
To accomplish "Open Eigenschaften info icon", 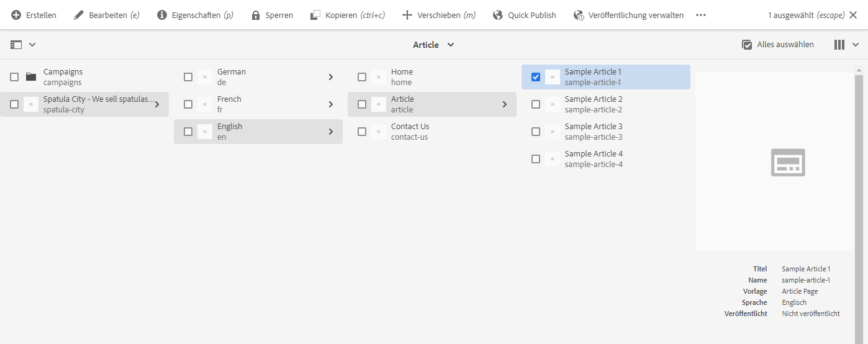I will point(162,15).
